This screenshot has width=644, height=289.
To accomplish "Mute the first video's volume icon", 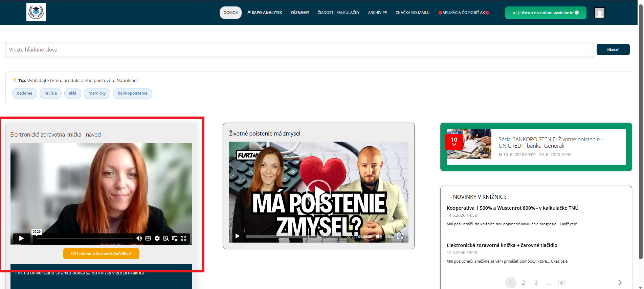I will pyautogui.click(x=139, y=238).
